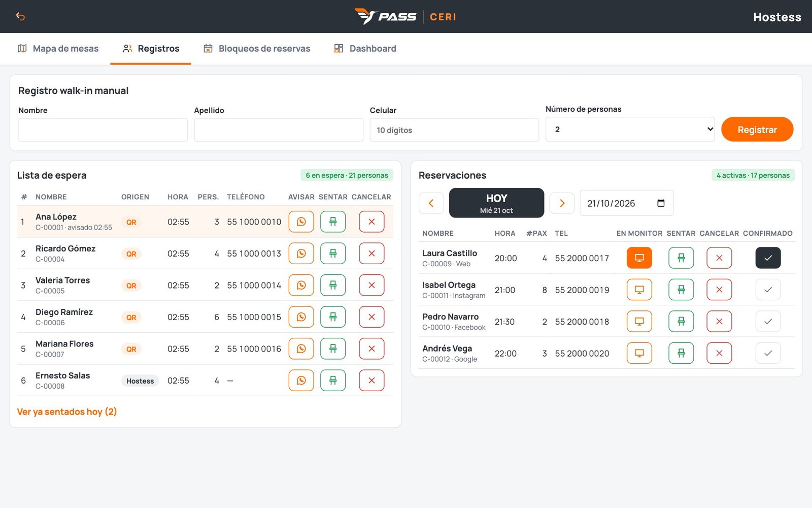Open Bloqueos de reservas tab
This screenshot has width=812, height=508.
click(257, 49)
